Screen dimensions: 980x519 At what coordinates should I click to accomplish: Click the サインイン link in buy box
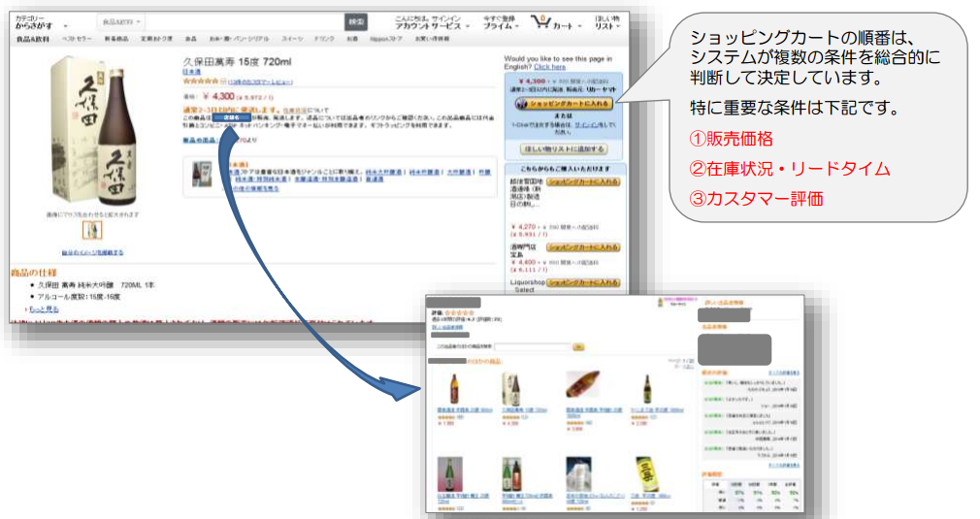pyautogui.click(x=586, y=125)
